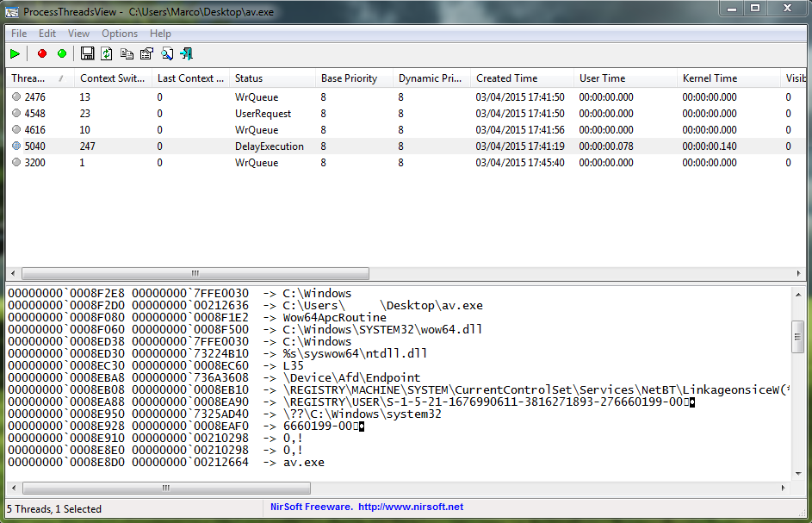Sort by the Dynamic Priority column header
The height and width of the screenshot is (523, 812).
click(x=432, y=78)
